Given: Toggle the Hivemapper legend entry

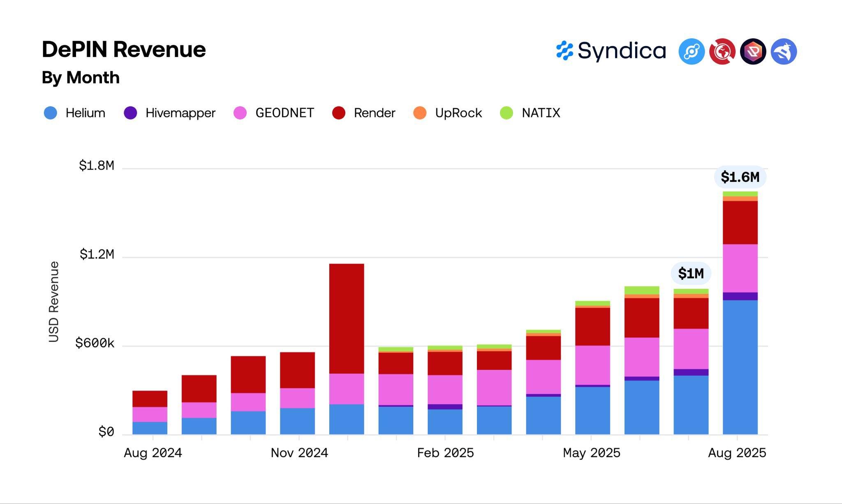Looking at the screenshot, I should click(x=180, y=113).
